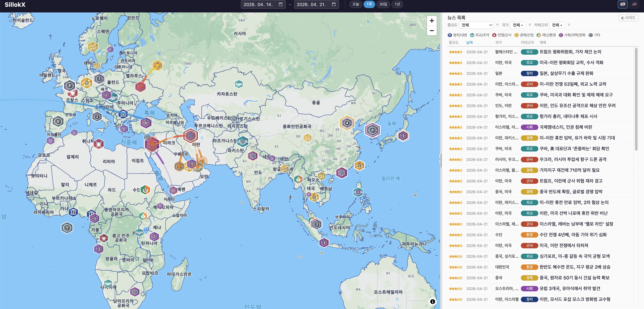Switch language with the US flag
Viewport: 644px width, 309px height.
click(634, 4)
